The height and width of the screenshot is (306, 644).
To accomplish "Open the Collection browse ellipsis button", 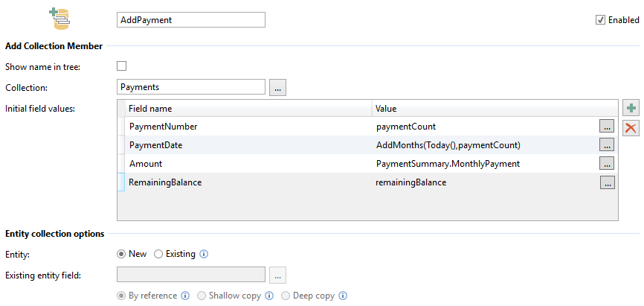I will coord(277,87).
